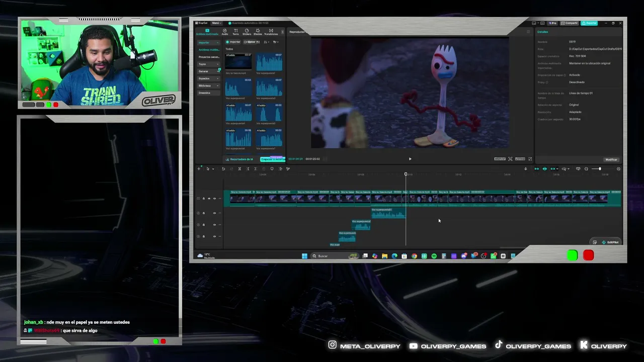Viewport: 644px width, 362px height.
Task: Open the Efectos tab
Action: [x=258, y=32]
